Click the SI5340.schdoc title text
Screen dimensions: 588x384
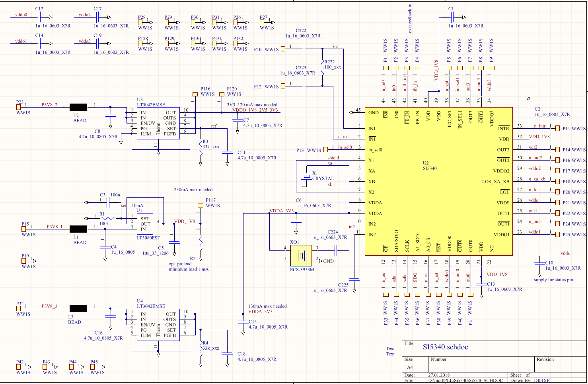tap(445, 347)
